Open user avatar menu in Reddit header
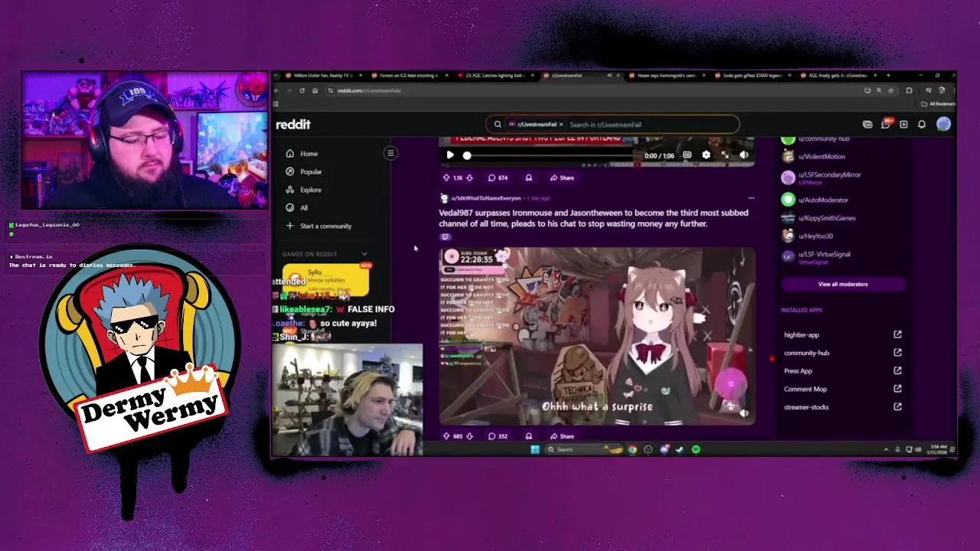 coord(943,124)
